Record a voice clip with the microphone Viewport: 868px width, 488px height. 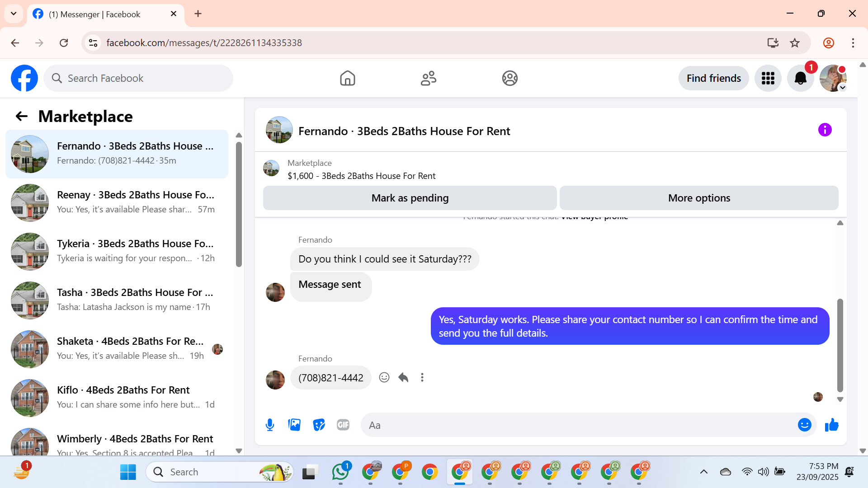[x=270, y=425]
